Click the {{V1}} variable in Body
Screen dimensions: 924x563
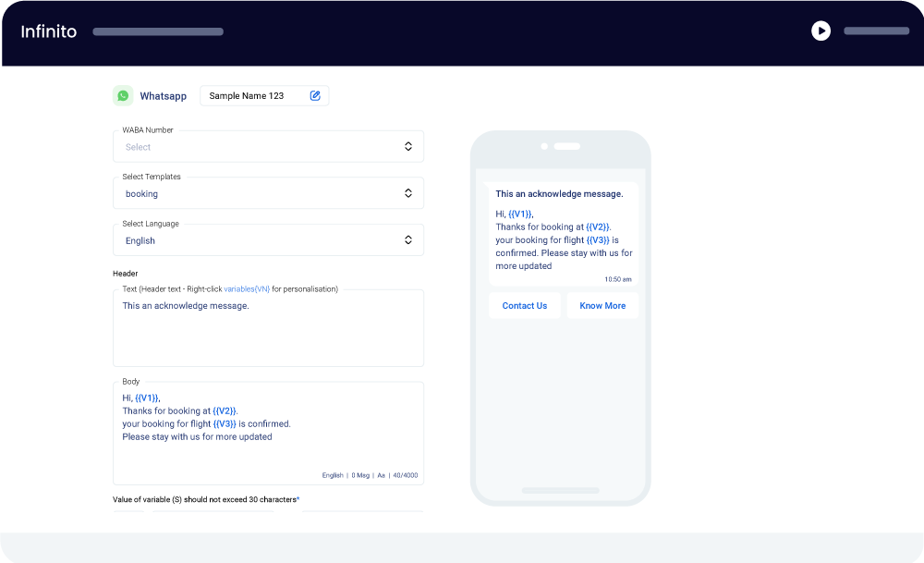click(147, 398)
